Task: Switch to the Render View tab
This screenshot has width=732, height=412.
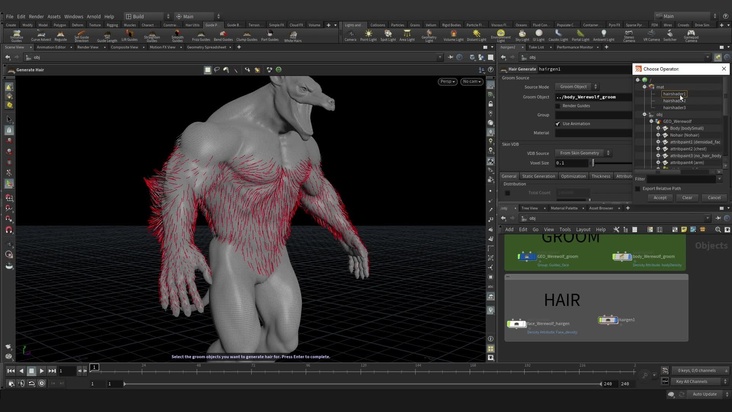Action: click(88, 47)
